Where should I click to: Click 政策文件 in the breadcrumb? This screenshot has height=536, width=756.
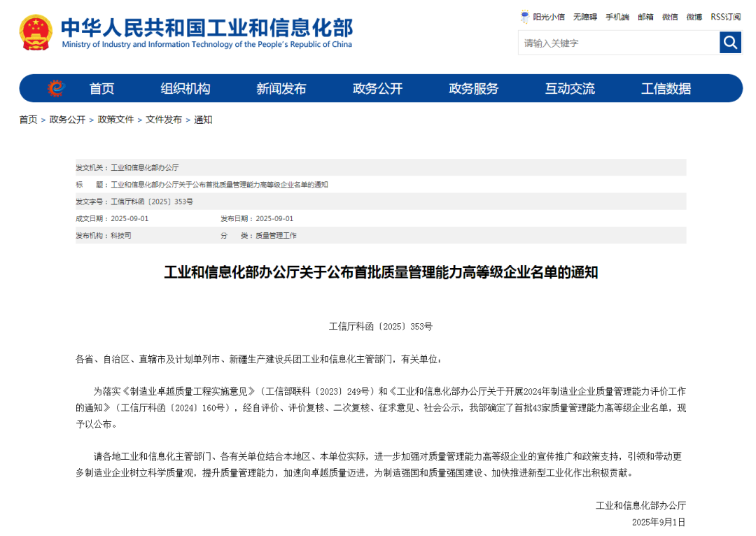(x=115, y=120)
